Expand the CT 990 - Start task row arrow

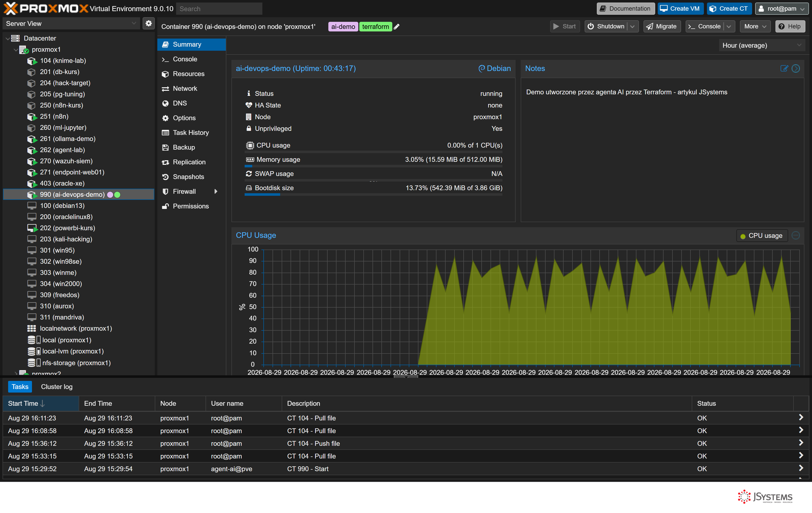(x=801, y=468)
